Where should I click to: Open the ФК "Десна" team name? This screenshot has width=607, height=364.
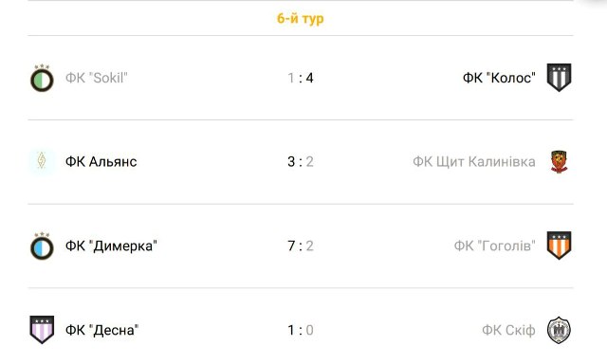tap(101, 330)
